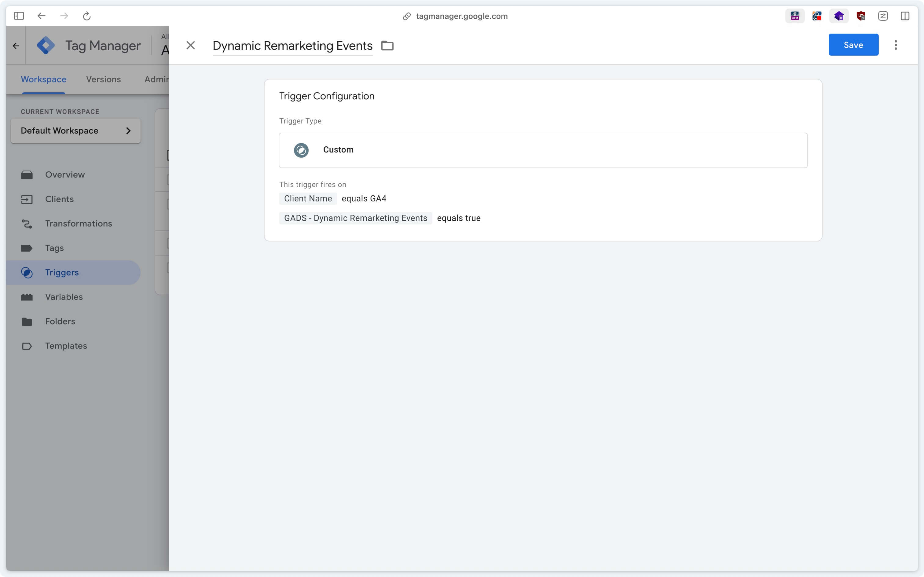924x577 pixels.
Task: Open the Overview section
Action: point(65,174)
